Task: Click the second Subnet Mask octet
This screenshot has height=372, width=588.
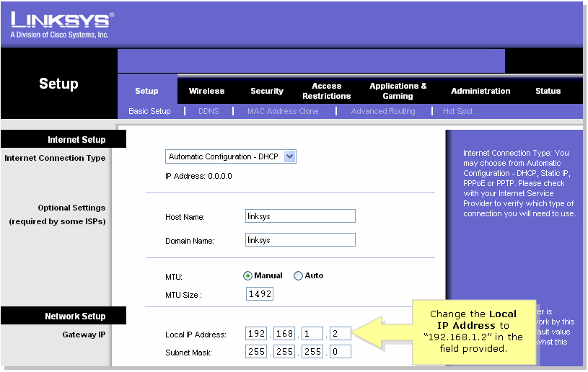Action: coord(284,352)
